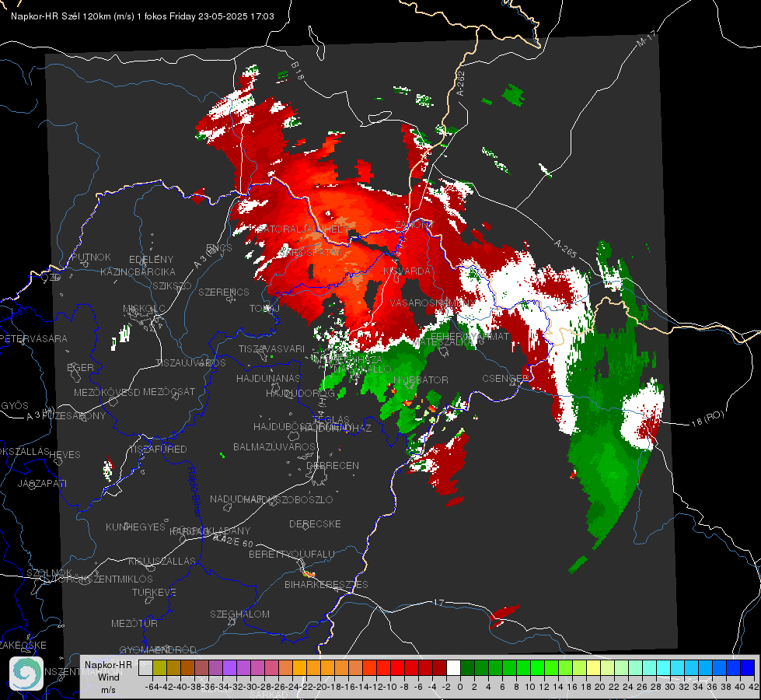Select the BIHARKERESZTES label

pyautogui.click(x=326, y=584)
